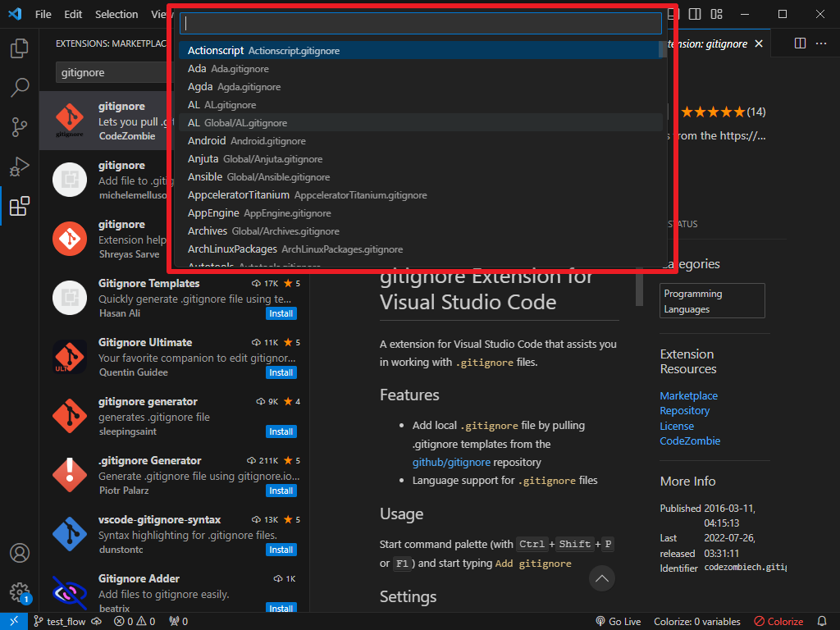
Task: Open the Explorer view icon
Action: pyautogui.click(x=20, y=48)
